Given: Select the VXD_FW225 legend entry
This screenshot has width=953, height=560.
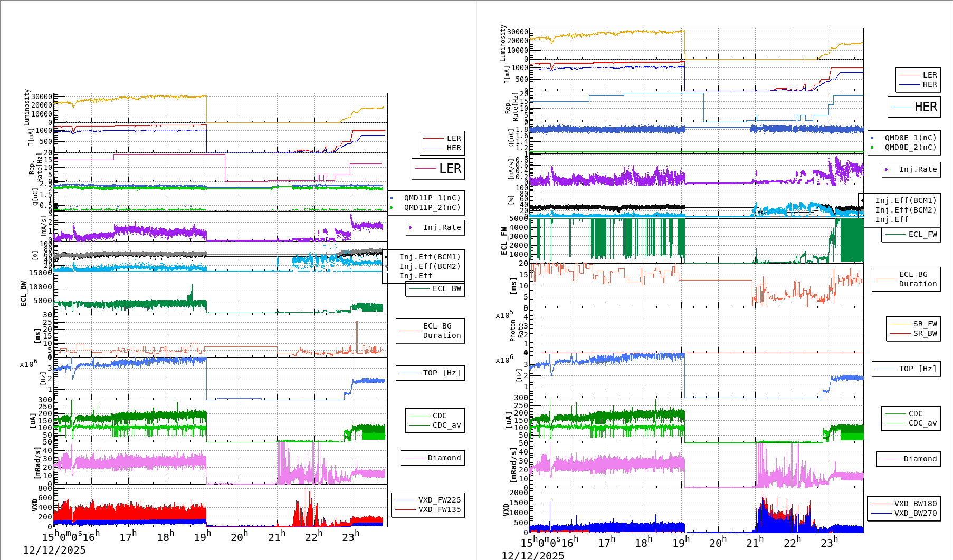Looking at the screenshot, I should (439, 500).
